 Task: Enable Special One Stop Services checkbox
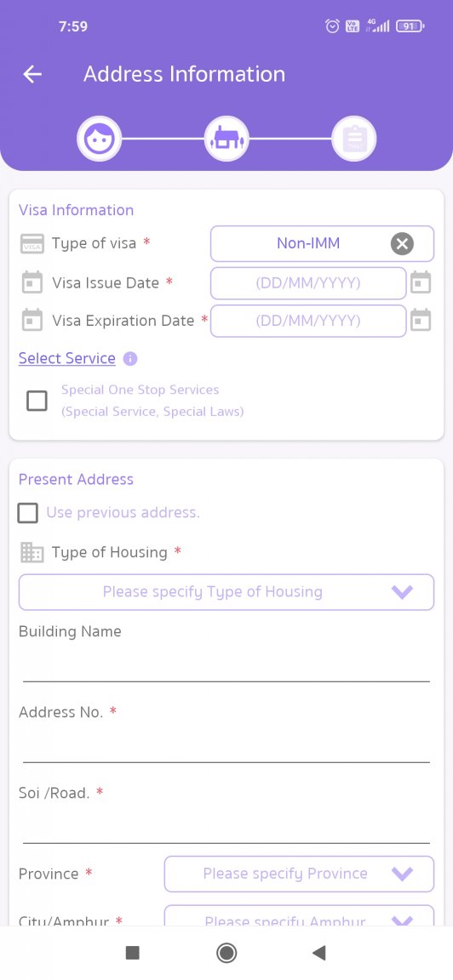tap(37, 401)
